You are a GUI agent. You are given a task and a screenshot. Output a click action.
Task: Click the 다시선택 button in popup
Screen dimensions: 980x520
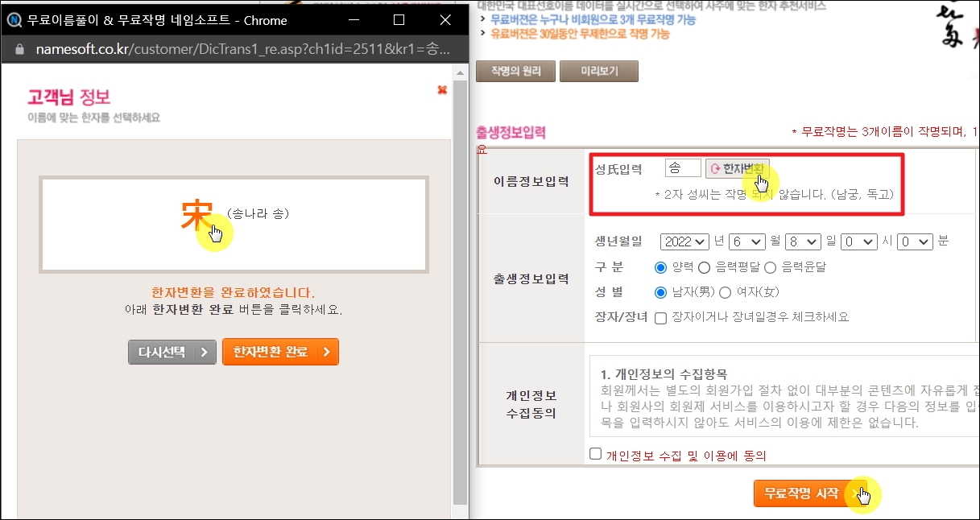tap(172, 352)
